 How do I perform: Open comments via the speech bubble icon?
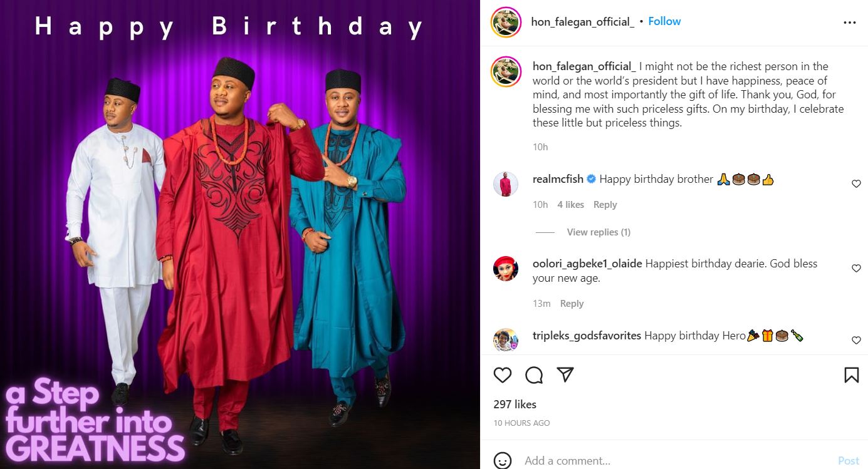tap(534, 374)
